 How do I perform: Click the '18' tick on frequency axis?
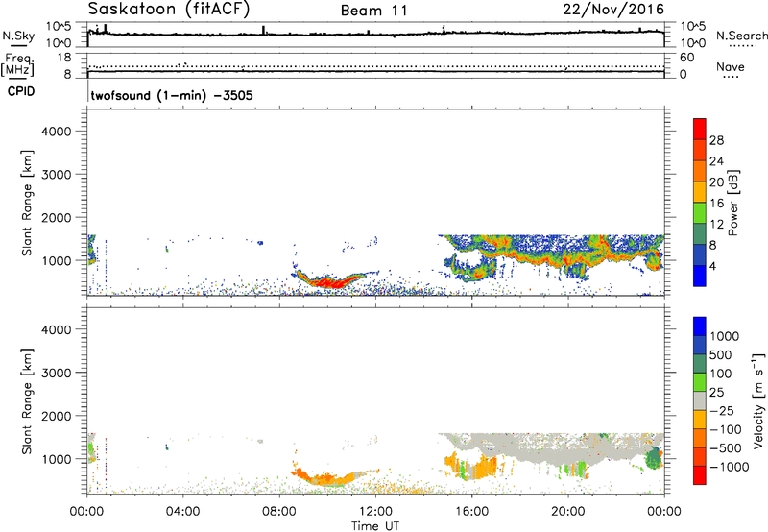64,58
